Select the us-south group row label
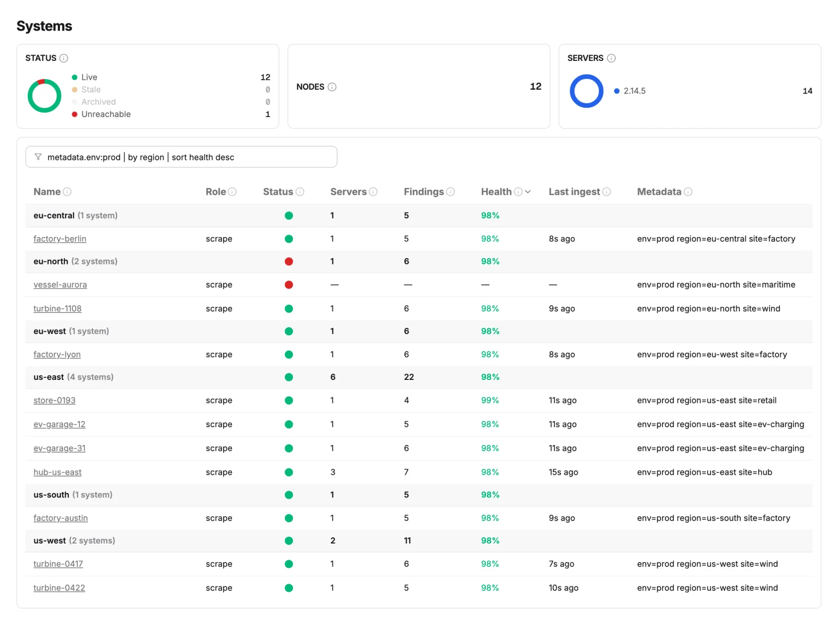Image resolution: width=840 pixels, height=627 pixels. click(x=73, y=495)
